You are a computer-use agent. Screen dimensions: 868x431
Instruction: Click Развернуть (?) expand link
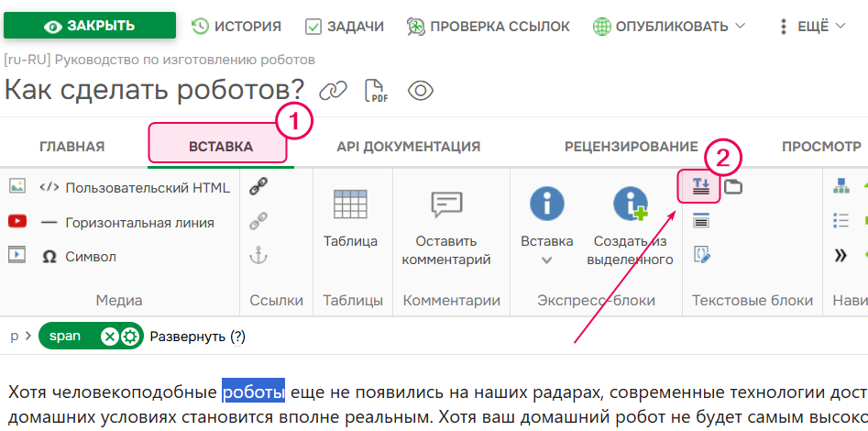pos(198,337)
